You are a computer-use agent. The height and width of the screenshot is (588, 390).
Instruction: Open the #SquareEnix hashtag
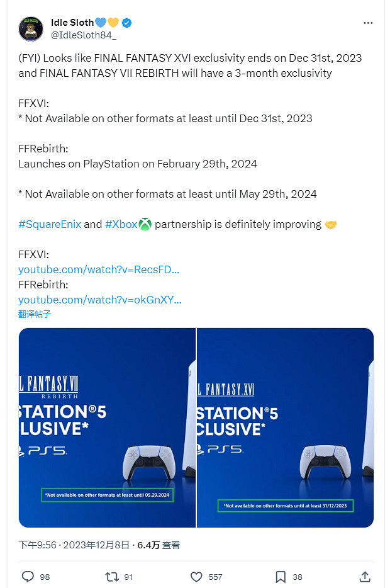point(50,224)
